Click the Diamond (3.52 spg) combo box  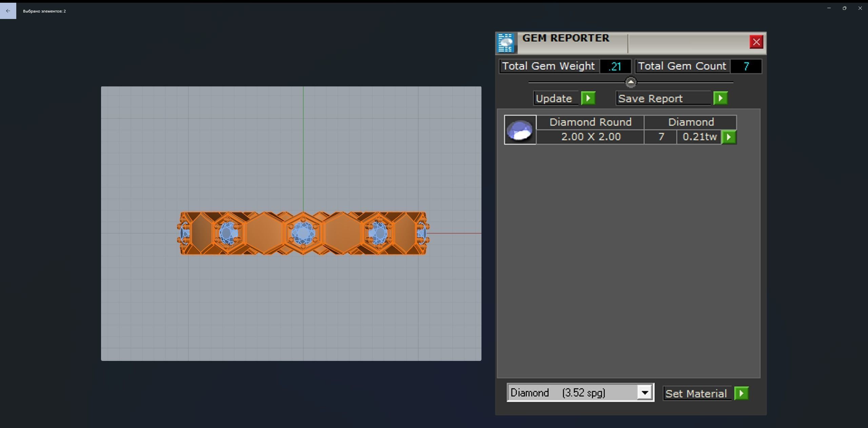click(573, 393)
